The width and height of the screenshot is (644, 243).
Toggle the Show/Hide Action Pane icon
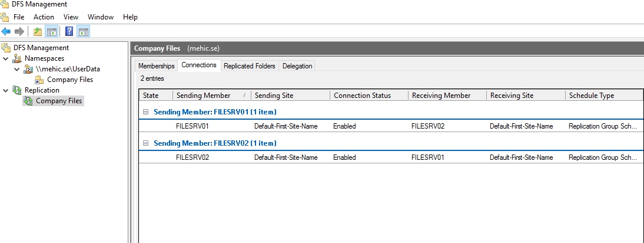(x=84, y=31)
